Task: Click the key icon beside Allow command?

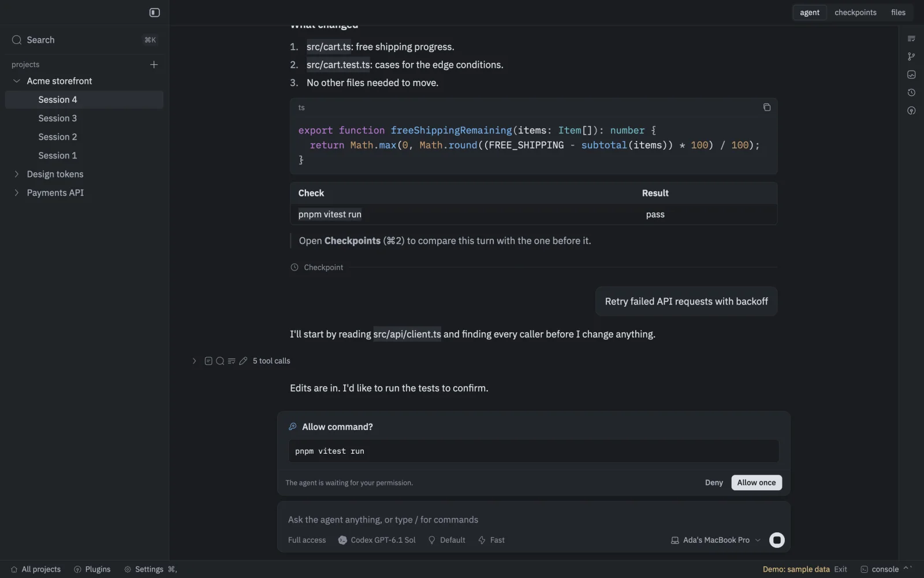Action: point(293,427)
